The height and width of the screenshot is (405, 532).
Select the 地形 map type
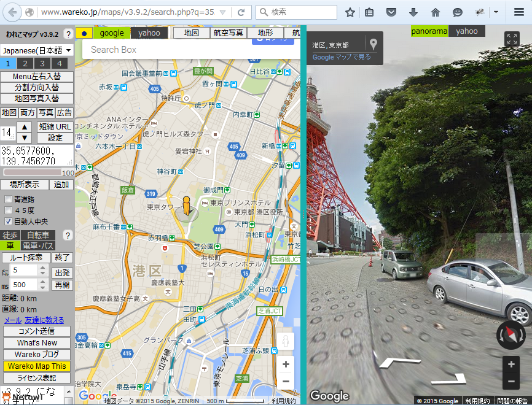coord(265,33)
